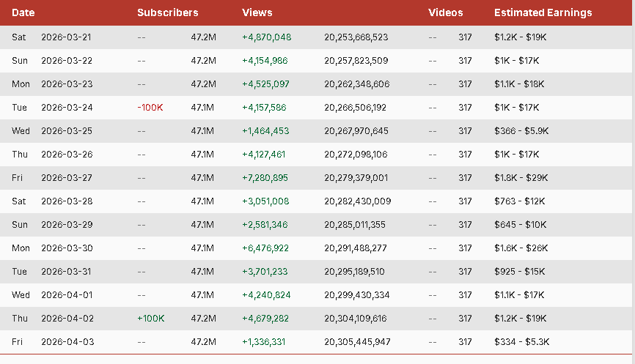Click total views 20,257,823,509
This screenshot has height=364, width=635.
(x=356, y=61)
